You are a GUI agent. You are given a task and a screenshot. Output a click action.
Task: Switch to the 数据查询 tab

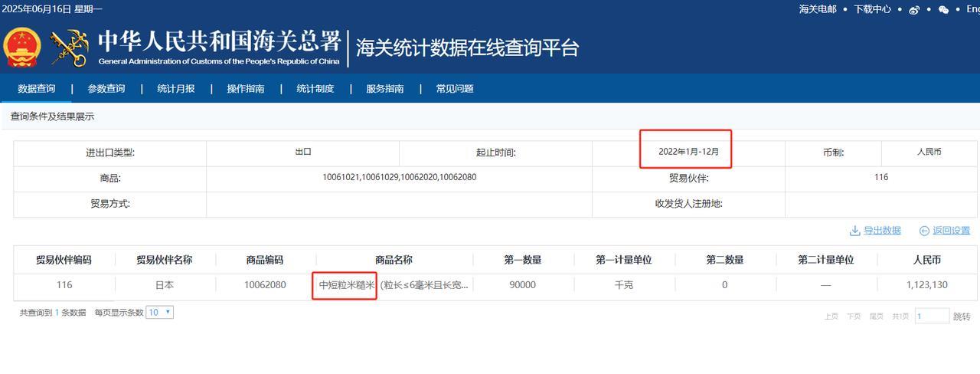(x=37, y=88)
